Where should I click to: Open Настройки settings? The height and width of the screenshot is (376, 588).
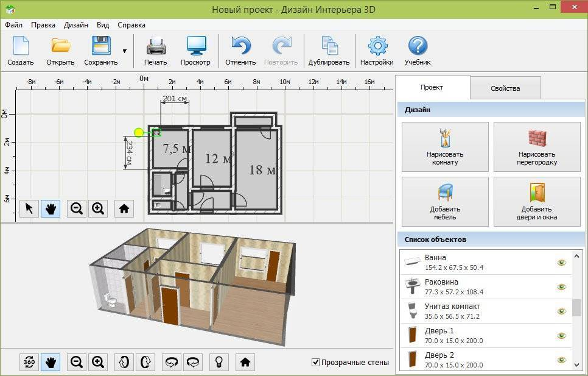click(x=377, y=51)
